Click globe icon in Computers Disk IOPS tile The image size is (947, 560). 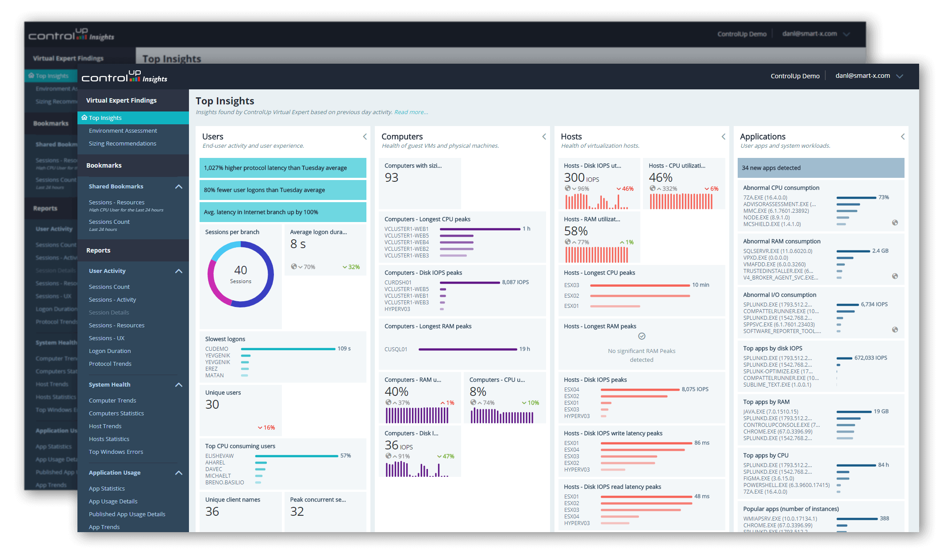pyautogui.click(x=388, y=456)
